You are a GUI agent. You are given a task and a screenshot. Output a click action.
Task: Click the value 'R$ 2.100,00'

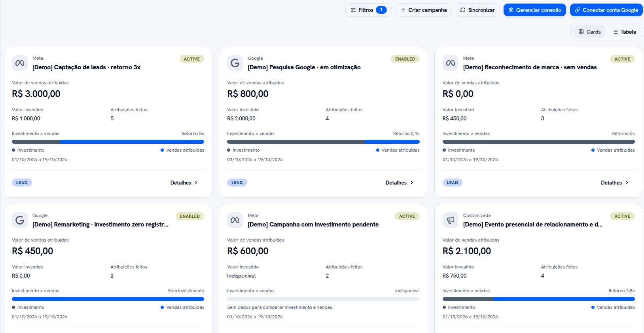point(467,251)
